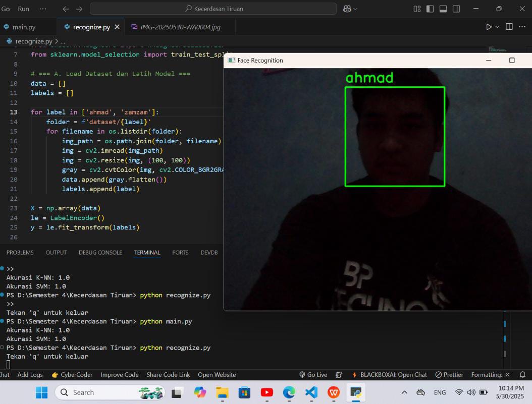This screenshot has height=404, width=532.
Task: Close the recognize.py tab
Action: tap(117, 27)
